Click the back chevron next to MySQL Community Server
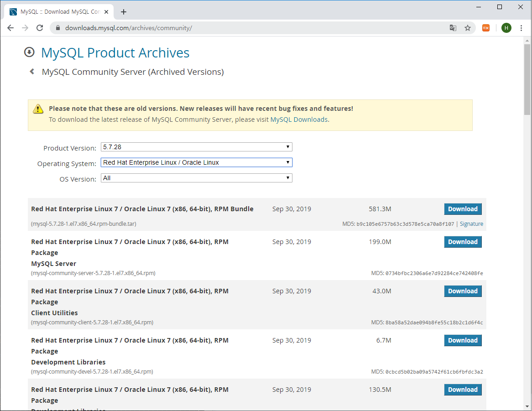Viewport: 532px width, 411px height. 32,72
